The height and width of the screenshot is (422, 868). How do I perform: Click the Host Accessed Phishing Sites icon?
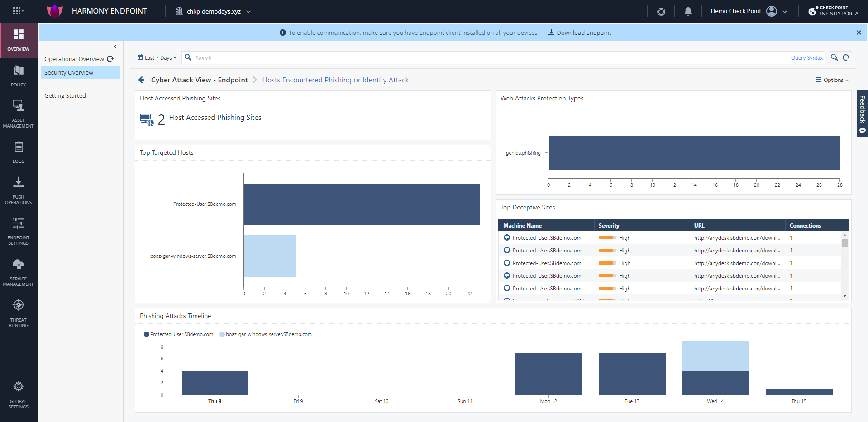(x=147, y=120)
